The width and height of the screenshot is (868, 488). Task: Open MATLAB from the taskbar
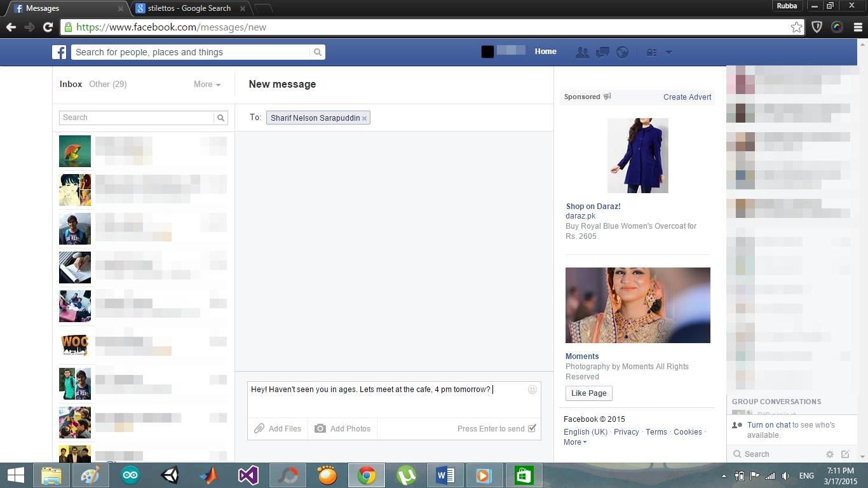(x=209, y=475)
